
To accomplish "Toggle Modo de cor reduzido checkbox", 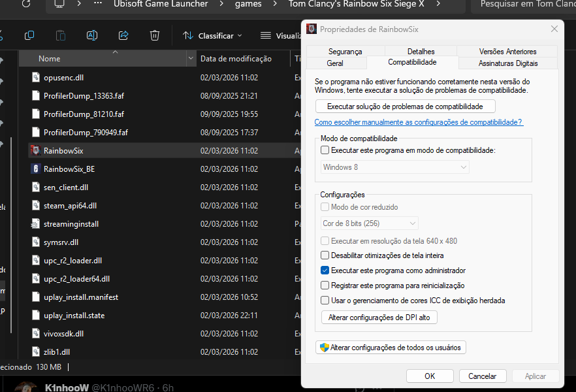I will [x=325, y=207].
